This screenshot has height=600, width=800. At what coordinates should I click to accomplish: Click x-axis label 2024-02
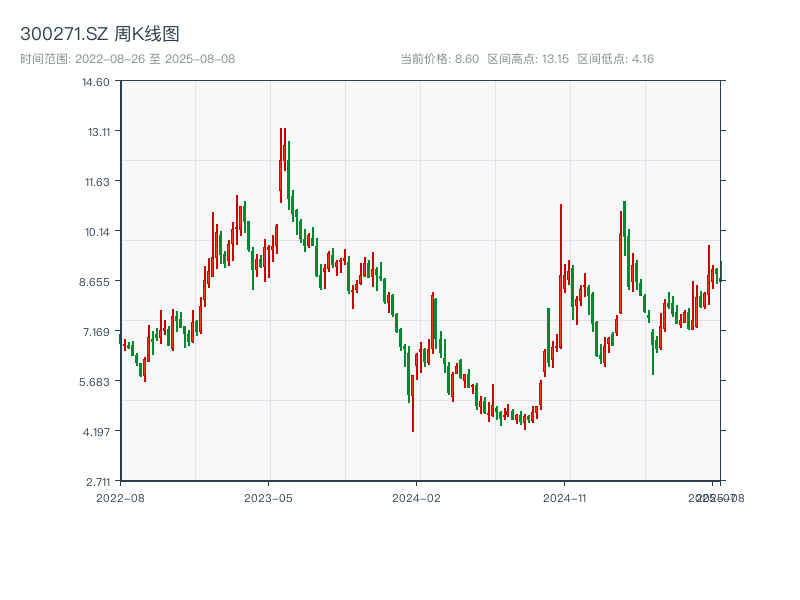(416, 498)
